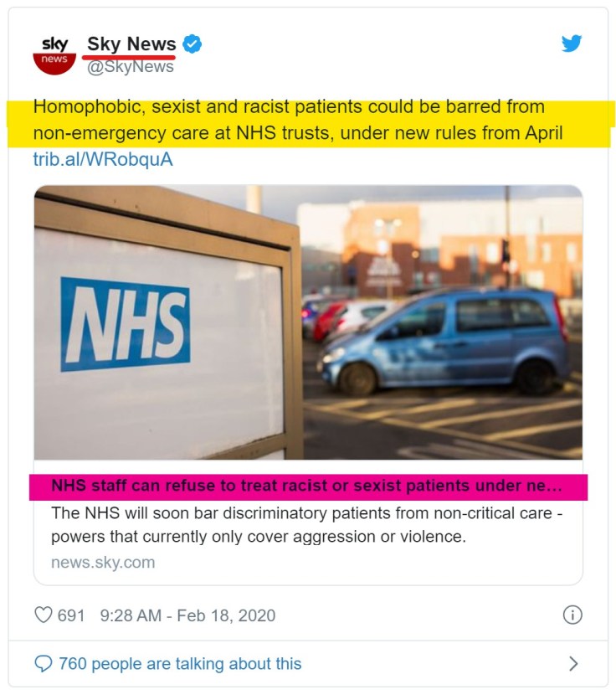Image resolution: width=616 pixels, height=700 pixels.
Task: Click the 691 likes count
Action: 71,615
